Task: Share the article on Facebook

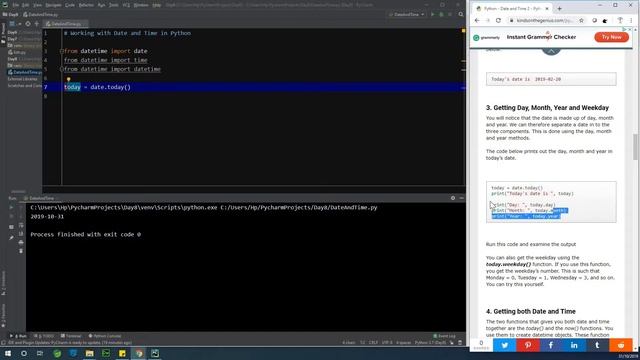Action: pyautogui.click(x=551, y=345)
